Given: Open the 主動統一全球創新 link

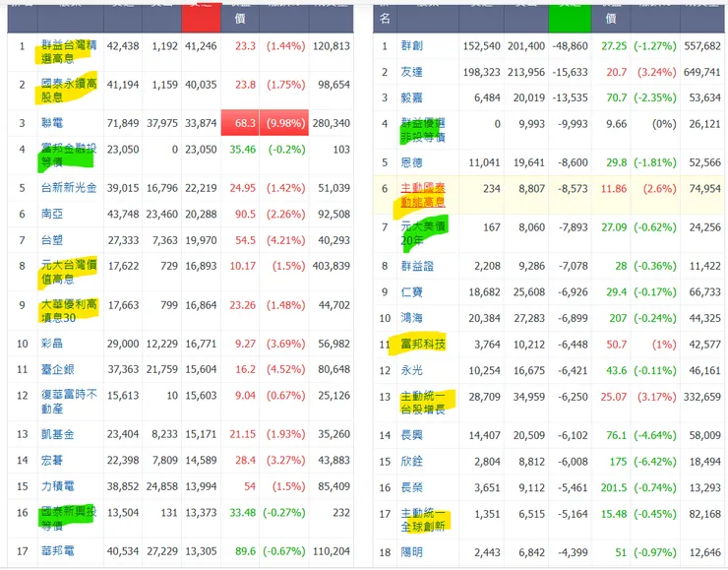Looking at the screenshot, I should [x=423, y=520].
